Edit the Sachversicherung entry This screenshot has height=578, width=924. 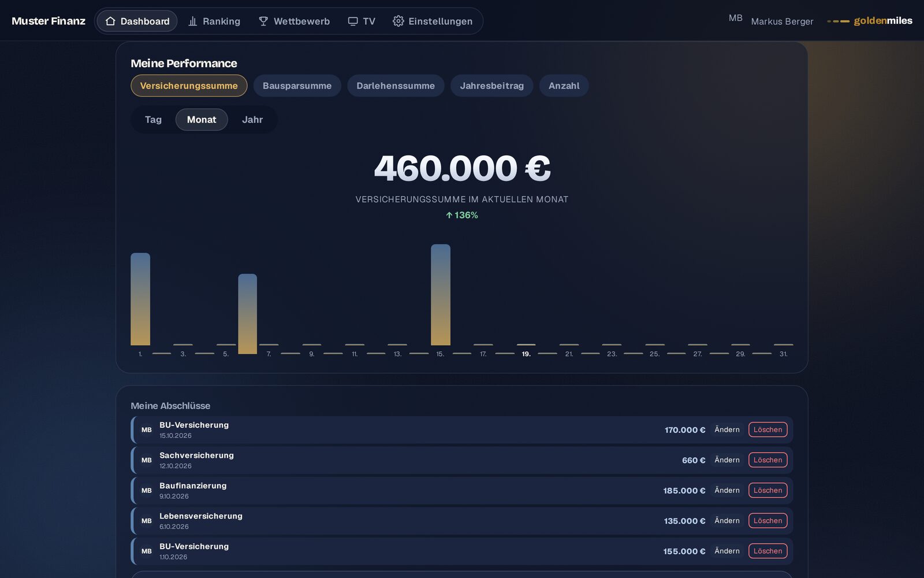point(727,460)
